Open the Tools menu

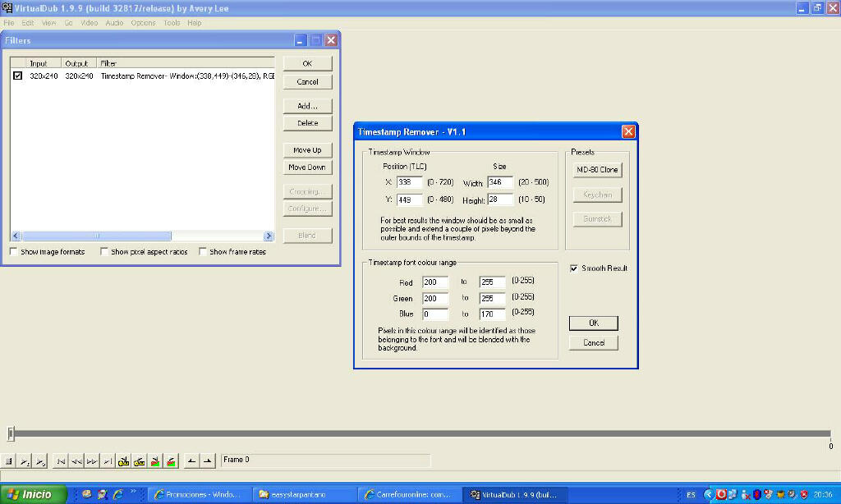[x=171, y=23]
